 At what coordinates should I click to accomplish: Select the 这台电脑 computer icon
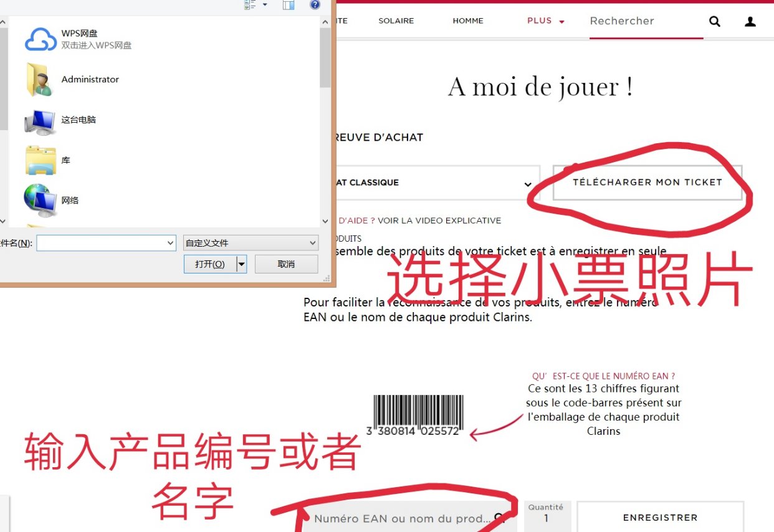[41, 121]
